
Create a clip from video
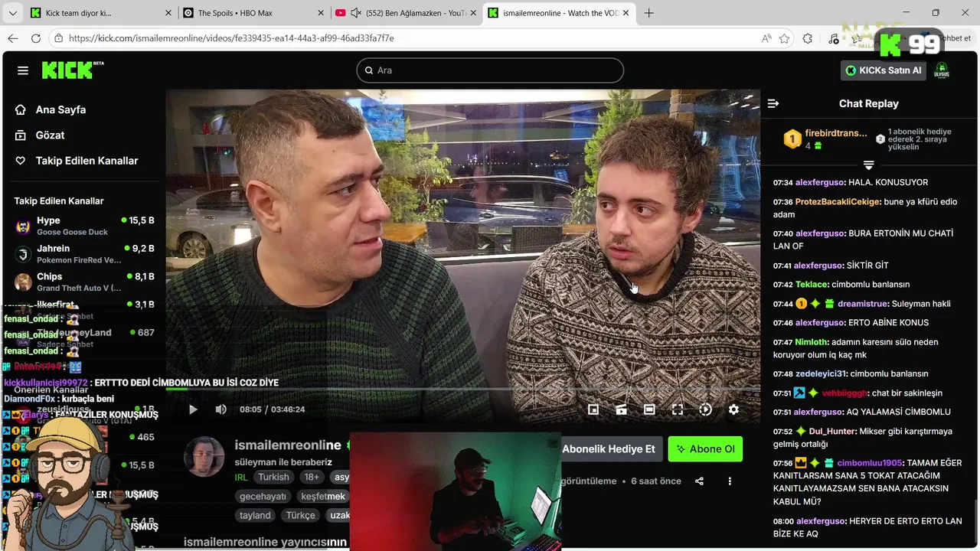click(x=621, y=409)
